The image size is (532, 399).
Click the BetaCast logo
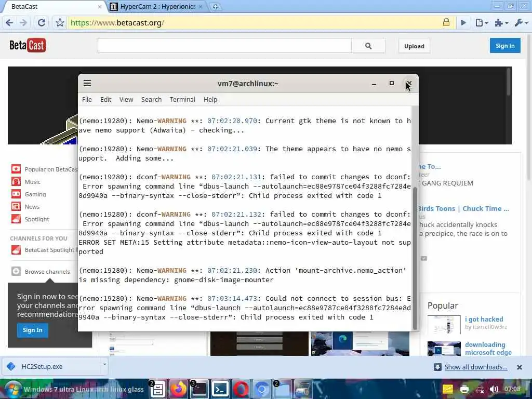pos(28,45)
